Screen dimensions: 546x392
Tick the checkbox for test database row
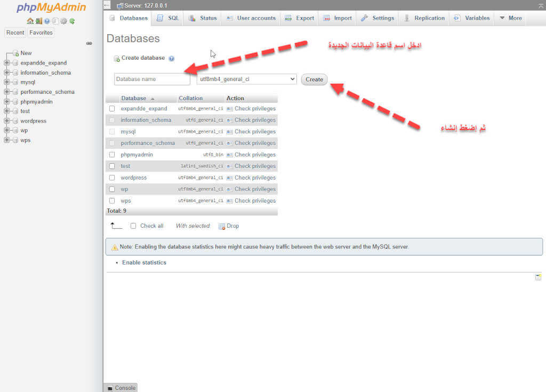tap(112, 166)
